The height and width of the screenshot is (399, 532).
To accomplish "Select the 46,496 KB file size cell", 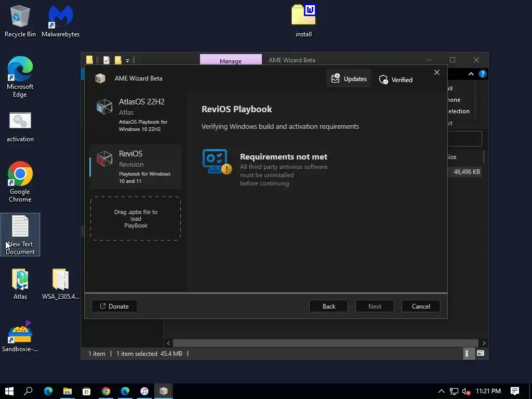I will [467, 172].
